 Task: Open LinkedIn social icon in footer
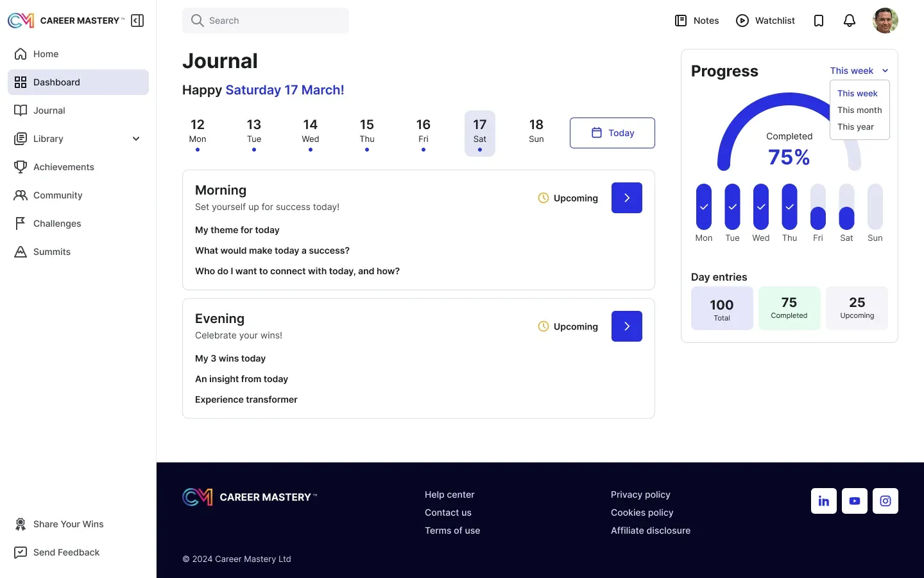click(x=824, y=501)
